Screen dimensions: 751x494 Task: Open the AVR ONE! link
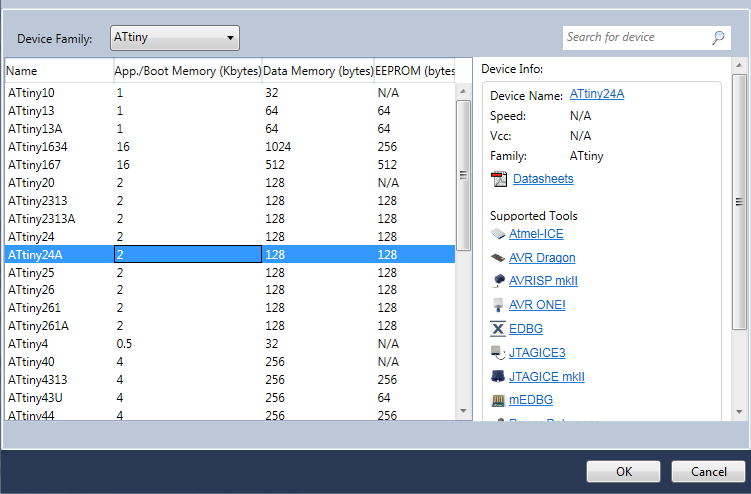(x=537, y=305)
